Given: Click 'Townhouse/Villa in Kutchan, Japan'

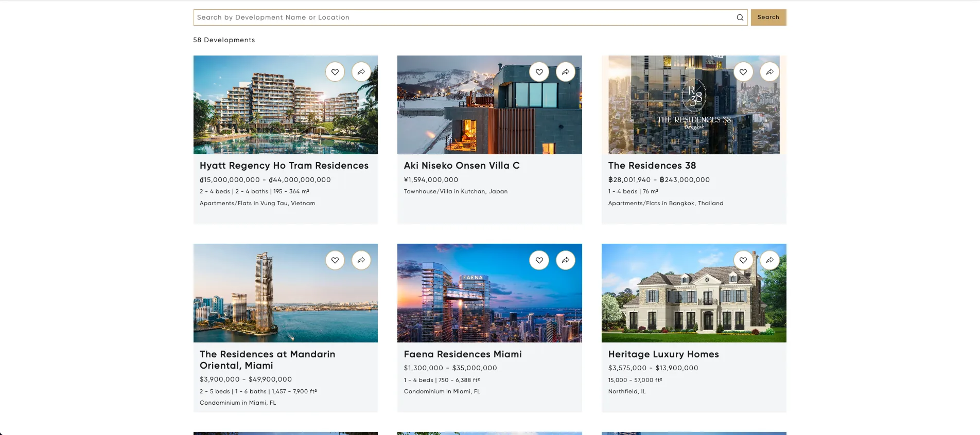Looking at the screenshot, I should (x=456, y=192).
